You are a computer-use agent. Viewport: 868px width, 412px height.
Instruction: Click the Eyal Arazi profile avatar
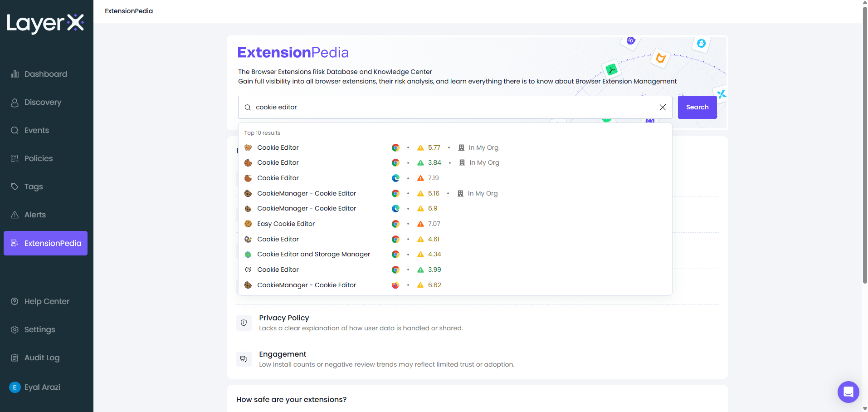coord(14,387)
